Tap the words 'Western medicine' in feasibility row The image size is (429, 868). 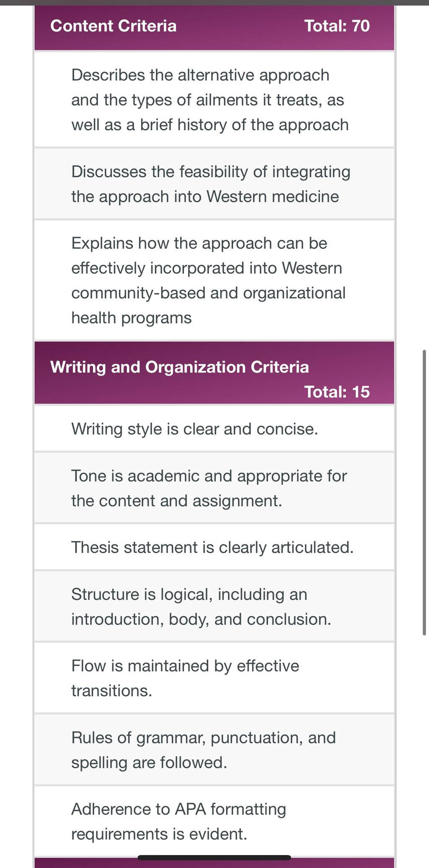click(x=273, y=196)
